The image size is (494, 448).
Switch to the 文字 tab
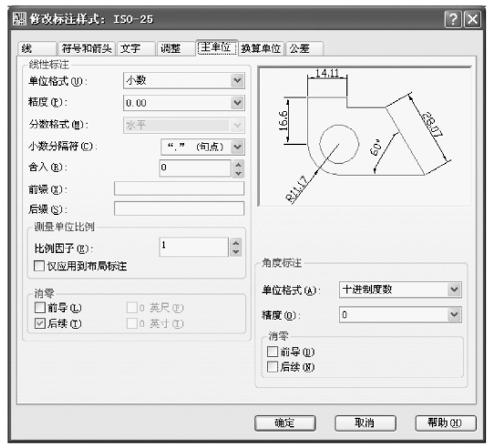coord(136,49)
